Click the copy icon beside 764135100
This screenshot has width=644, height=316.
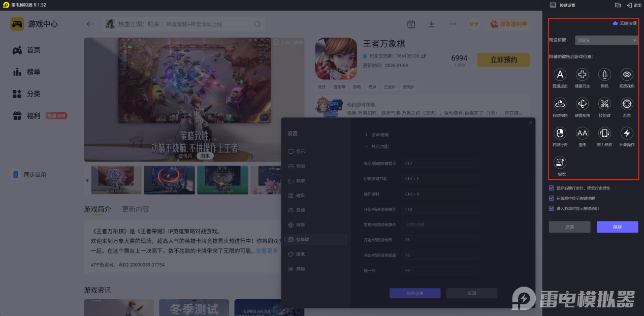(x=424, y=56)
